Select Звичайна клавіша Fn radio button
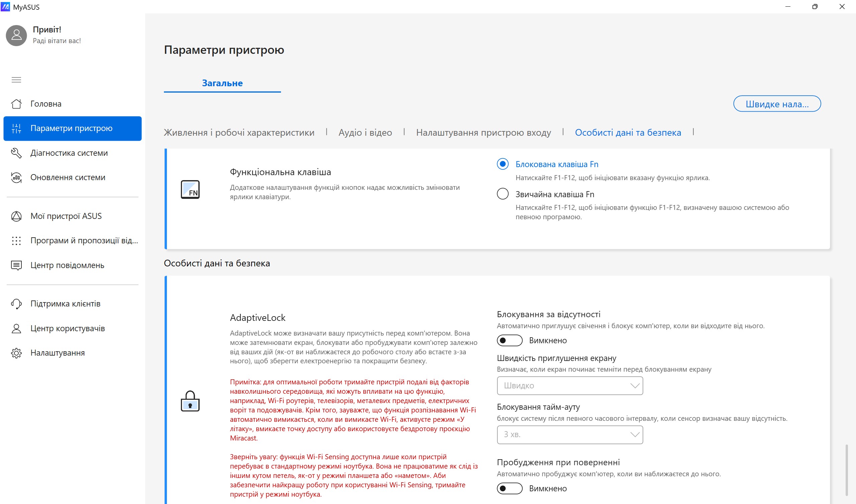 pos(502,194)
